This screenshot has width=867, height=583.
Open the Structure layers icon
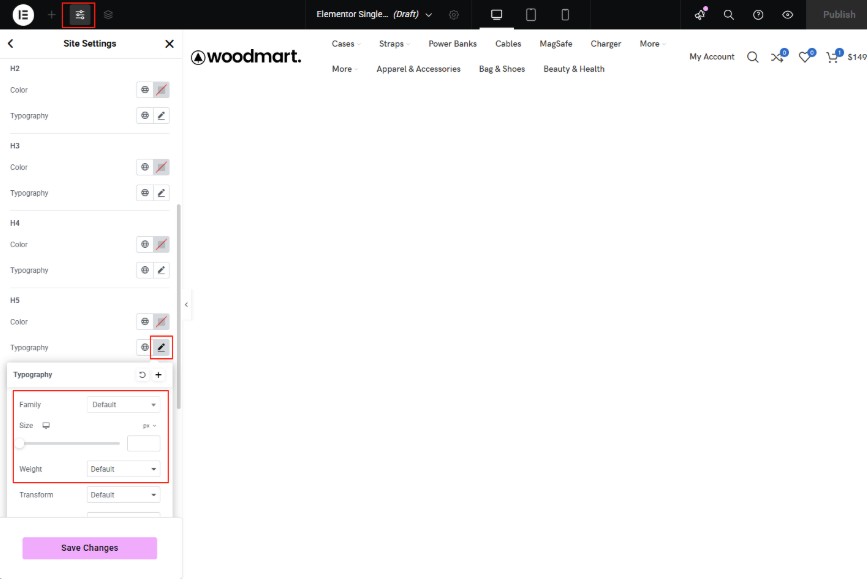point(108,15)
